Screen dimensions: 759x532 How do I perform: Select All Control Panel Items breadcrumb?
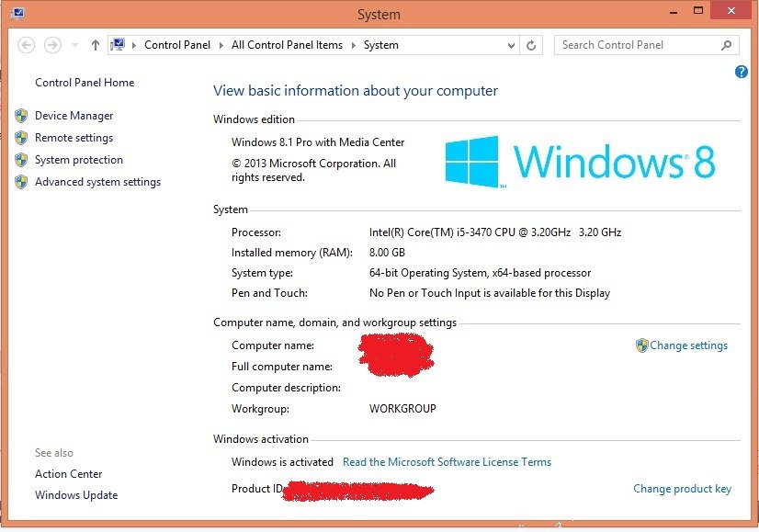click(287, 45)
